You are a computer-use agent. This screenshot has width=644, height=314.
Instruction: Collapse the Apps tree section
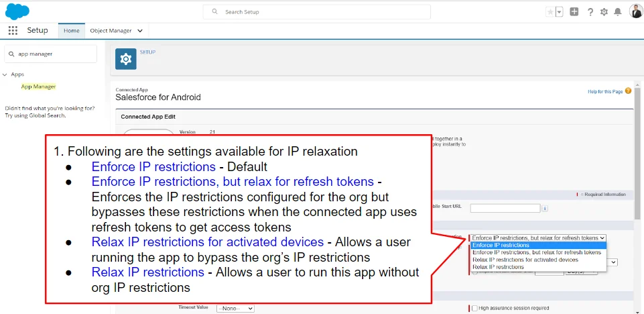pos(5,74)
